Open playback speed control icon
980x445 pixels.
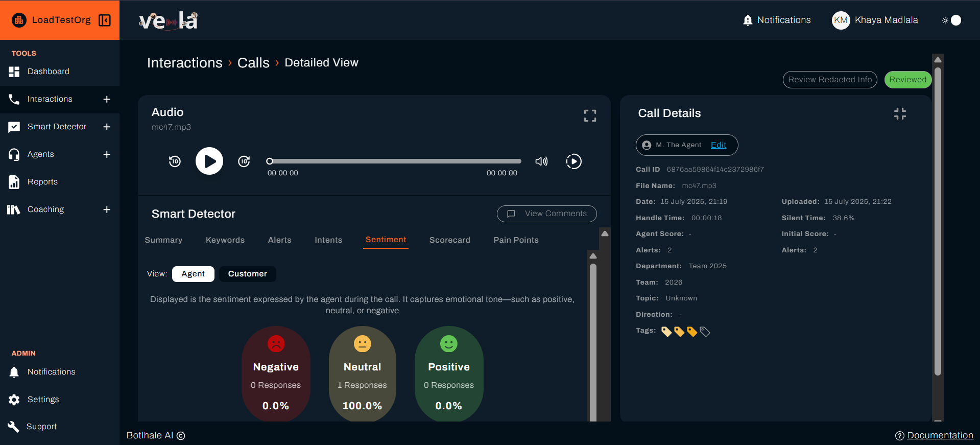tap(573, 161)
